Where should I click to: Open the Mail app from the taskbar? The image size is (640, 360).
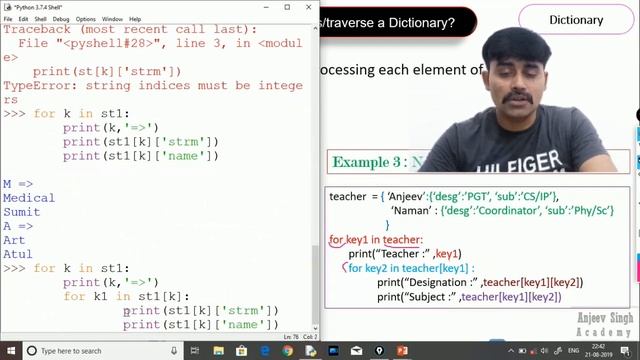point(356,351)
